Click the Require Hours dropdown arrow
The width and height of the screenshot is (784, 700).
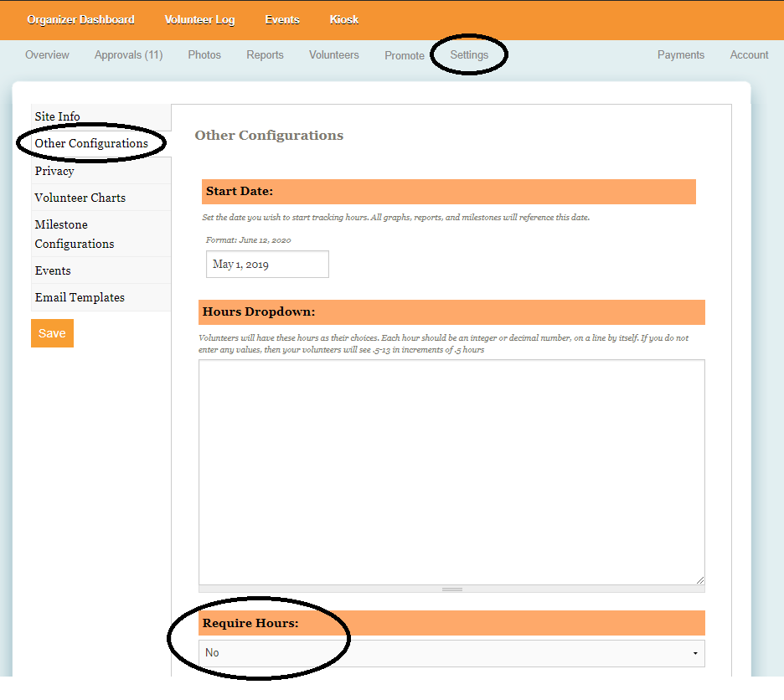[x=695, y=653]
